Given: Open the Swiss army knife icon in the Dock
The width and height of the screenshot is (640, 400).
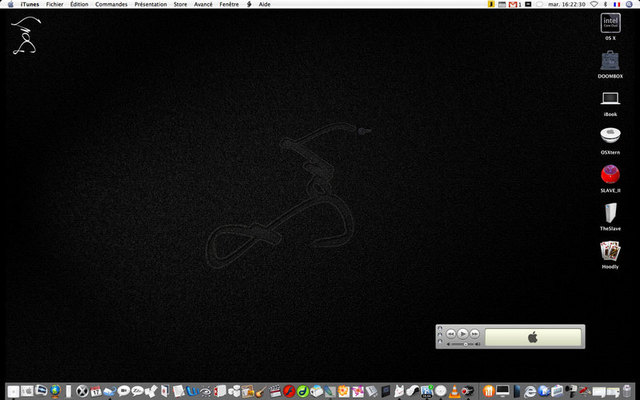Looking at the screenshot, I should tap(585, 391).
